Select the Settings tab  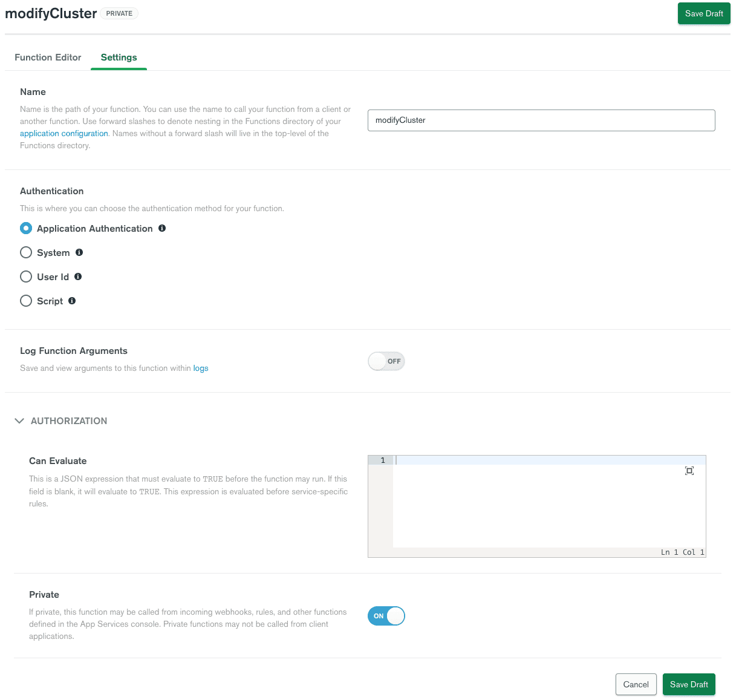click(x=119, y=57)
